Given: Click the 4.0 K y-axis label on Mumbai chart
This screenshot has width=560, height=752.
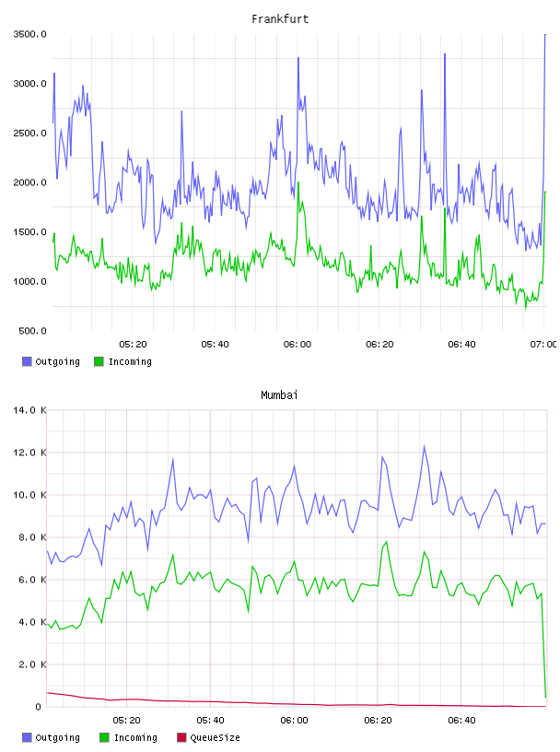Looking at the screenshot, I should [x=32, y=622].
